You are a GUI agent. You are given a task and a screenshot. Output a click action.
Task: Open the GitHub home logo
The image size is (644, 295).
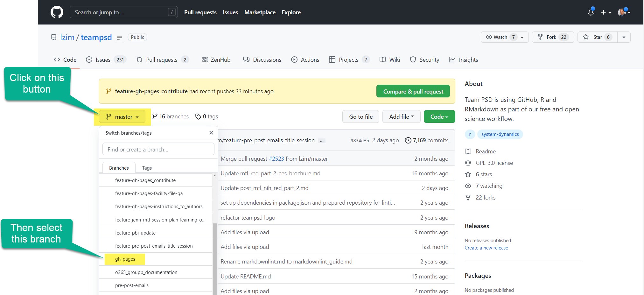point(57,12)
